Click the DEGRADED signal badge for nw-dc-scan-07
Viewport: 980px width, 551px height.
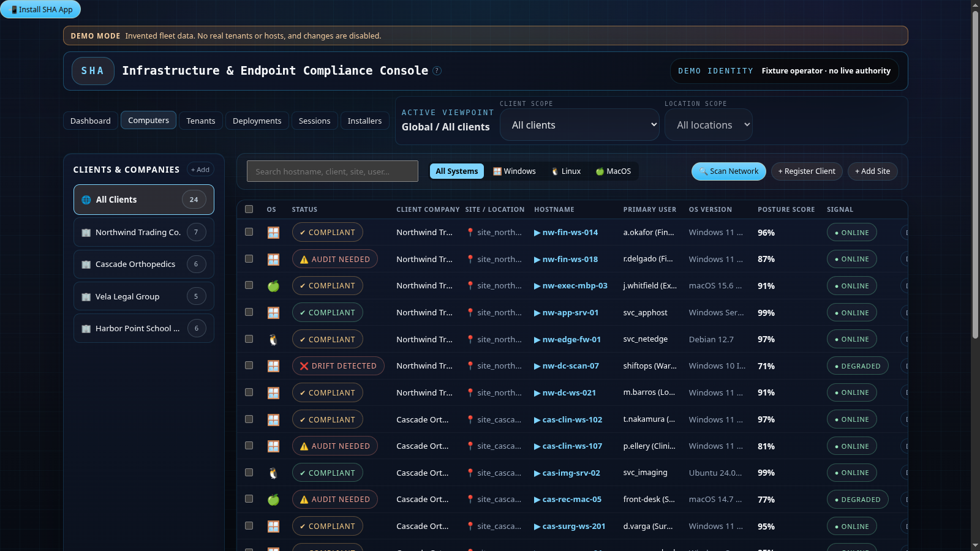858,366
